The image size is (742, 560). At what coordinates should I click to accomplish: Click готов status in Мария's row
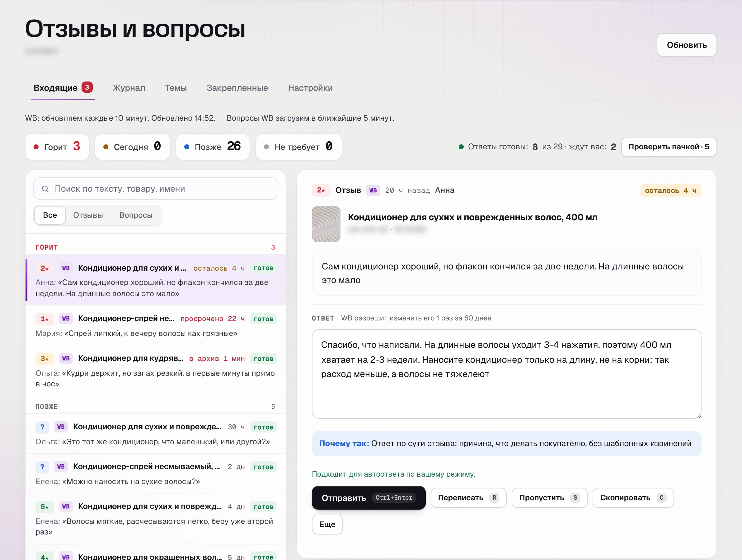(x=263, y=319)
